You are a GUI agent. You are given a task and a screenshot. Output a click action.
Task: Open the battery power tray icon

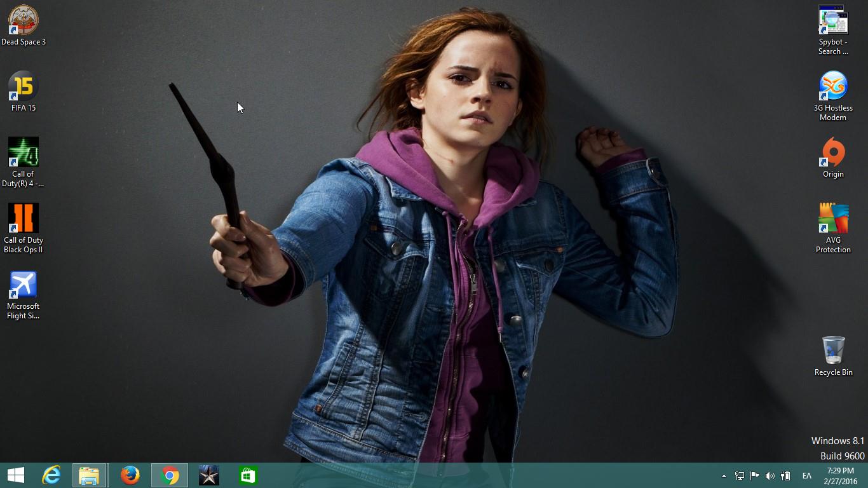coord(785,476)
